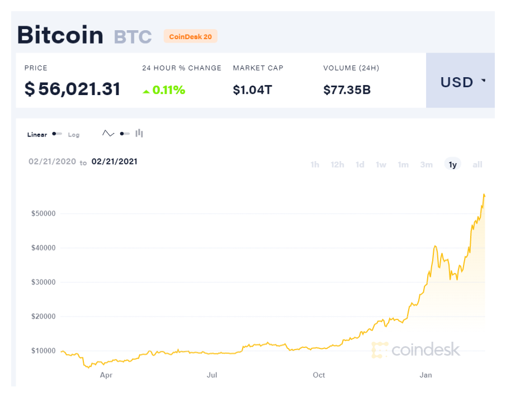506x420 pixels.
Task: Toggle the Linear/Log scale switch
Action: (x=56, y=134)
